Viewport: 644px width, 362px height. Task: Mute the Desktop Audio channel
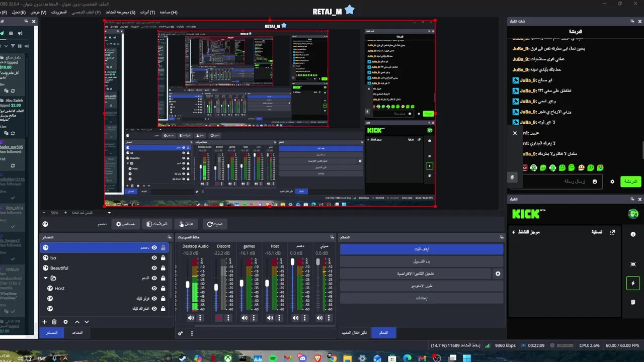click(191, 318)
